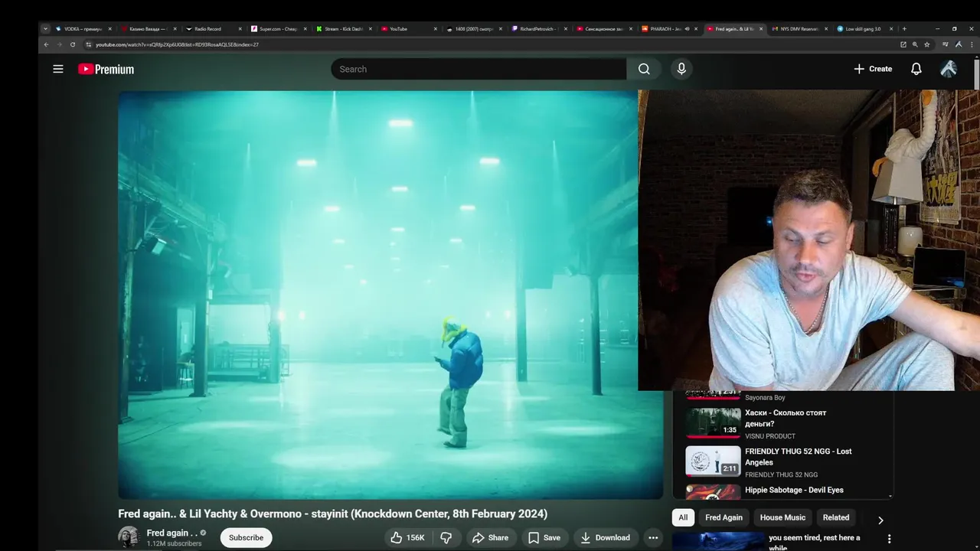Select the All filter chip
980x551 pixels.
point(683,517)
